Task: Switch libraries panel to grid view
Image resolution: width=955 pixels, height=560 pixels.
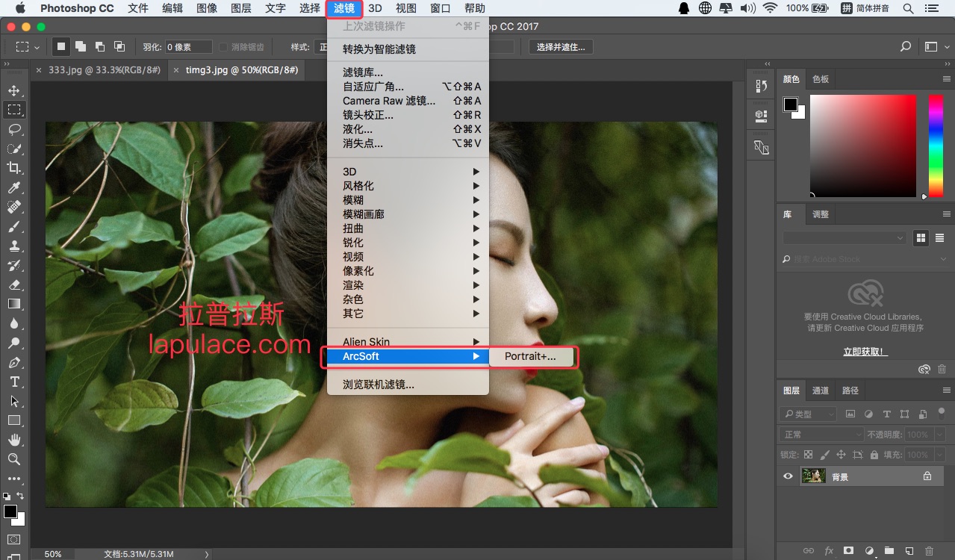Action: click(x=921, y=238)
